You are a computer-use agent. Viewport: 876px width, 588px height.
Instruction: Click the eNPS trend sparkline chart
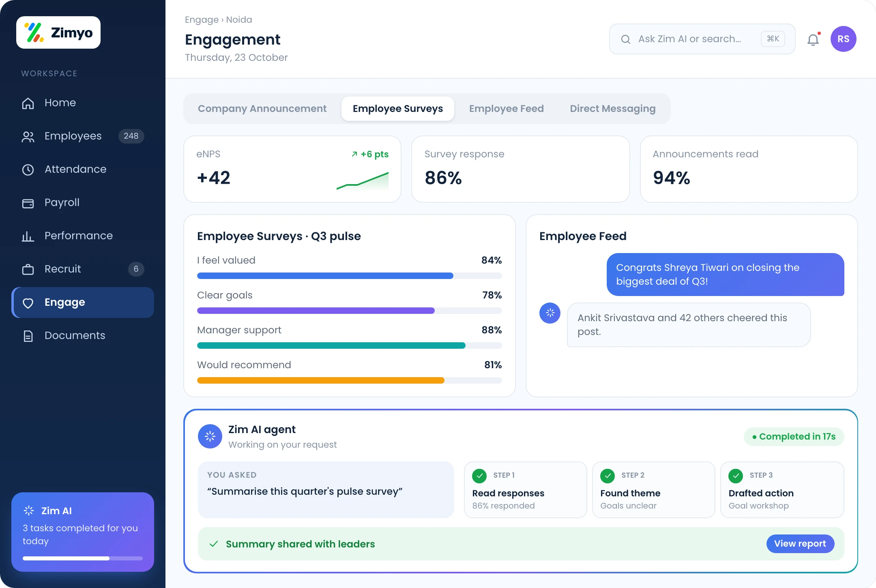coord(363,181)
